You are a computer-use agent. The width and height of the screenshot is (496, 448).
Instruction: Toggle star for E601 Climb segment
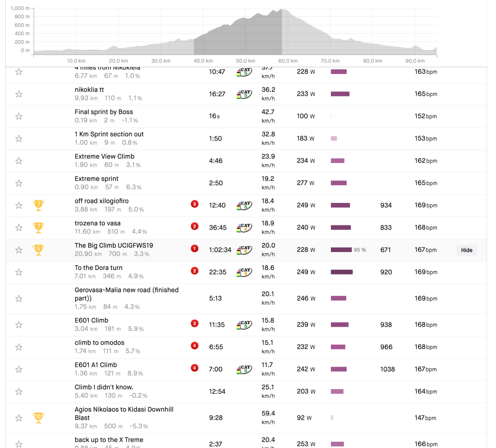click(x=19, y=325)
